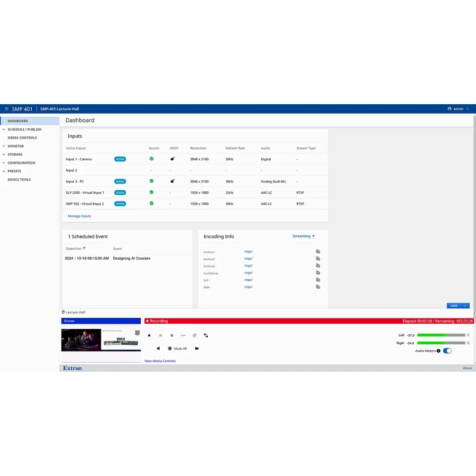
Task: Click the Audio Meters info icon
Action: pyautogui.click(x=438, y=351)
